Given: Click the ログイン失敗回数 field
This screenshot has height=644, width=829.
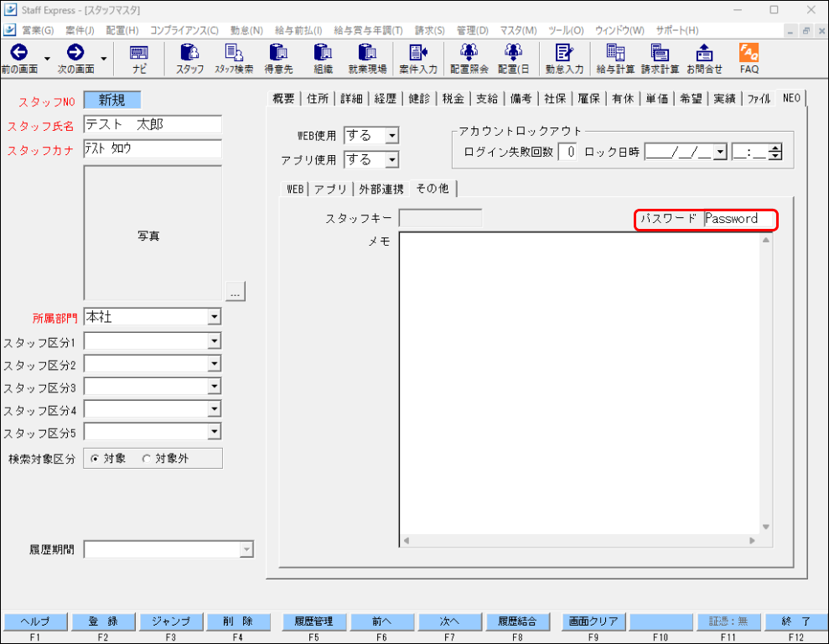Looking at the screenshot, I should [x=567, y=153].
